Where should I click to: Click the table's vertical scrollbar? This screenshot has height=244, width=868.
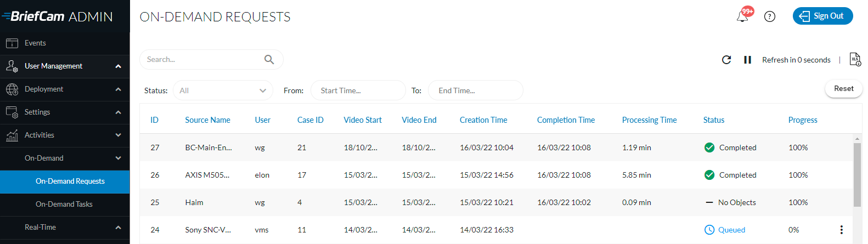click(857, 175)
